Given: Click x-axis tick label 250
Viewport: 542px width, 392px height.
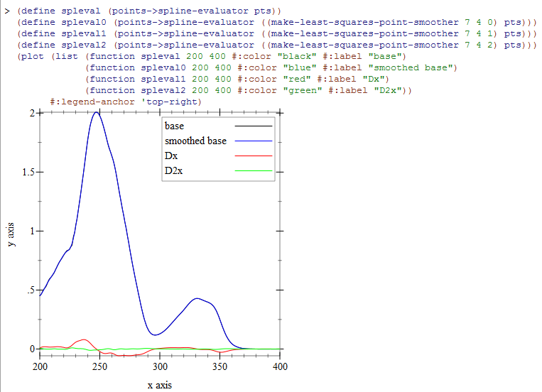Looking at the screenshot, I should coord(100,366).
